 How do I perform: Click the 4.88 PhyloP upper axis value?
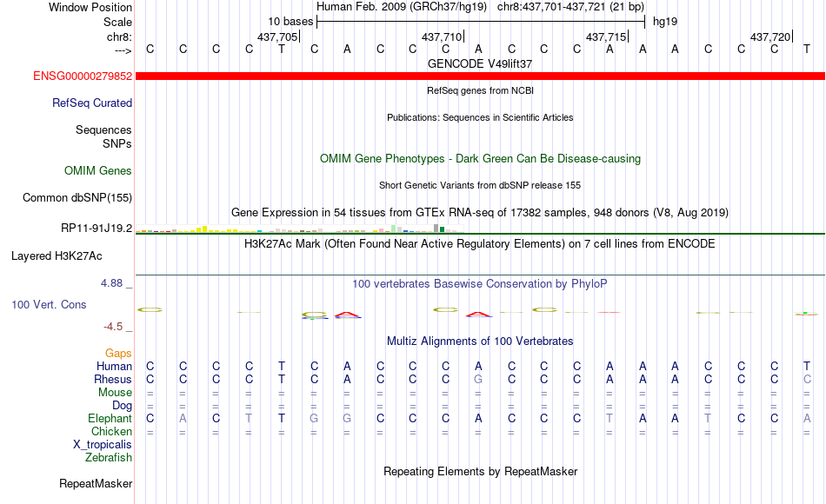click(x=111, y=283)
